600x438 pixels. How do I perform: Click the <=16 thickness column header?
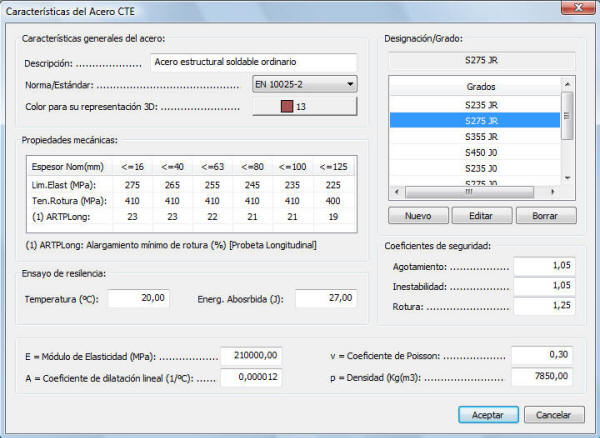pyautogui.click(x=132, y=167)
